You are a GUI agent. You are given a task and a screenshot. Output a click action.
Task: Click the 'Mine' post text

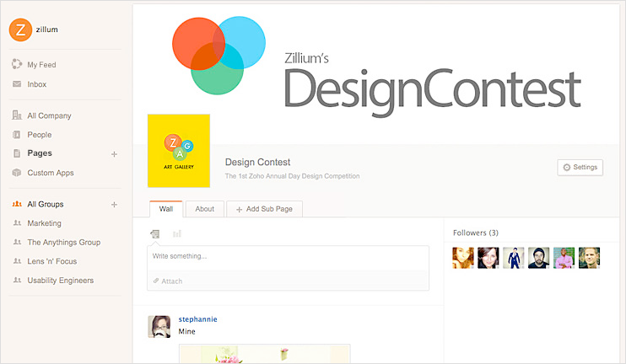(186, 332)
